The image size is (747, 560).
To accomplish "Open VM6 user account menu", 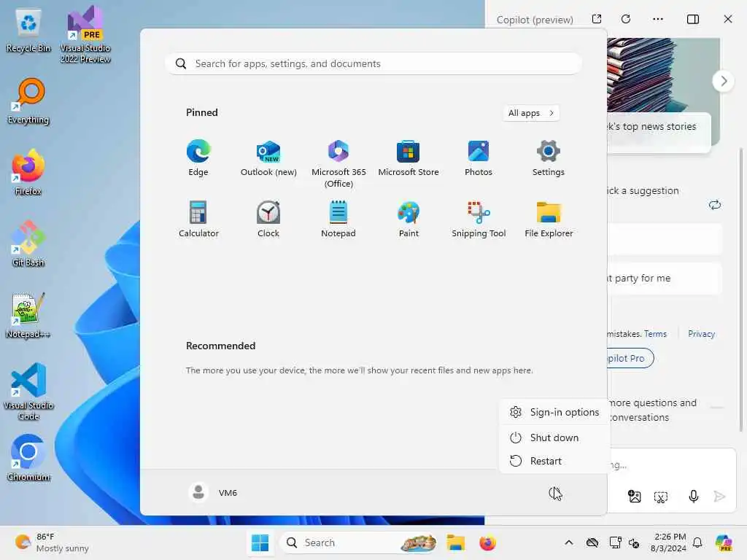I will pos(213,492).
